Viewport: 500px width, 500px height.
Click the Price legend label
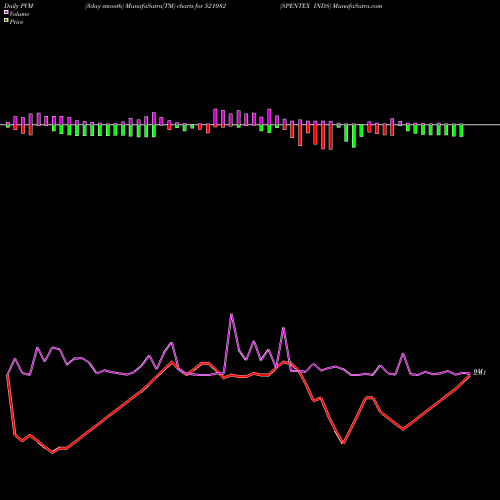point(16,22)
